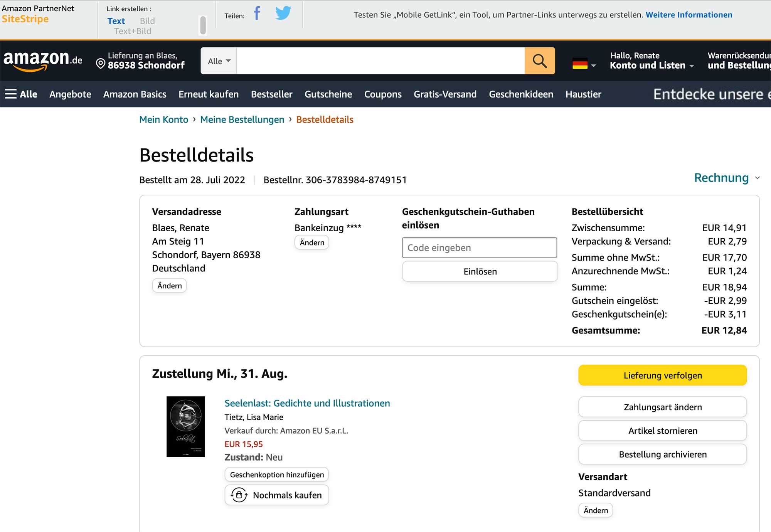Click the Nochmals kaufen cart icon
The height and width of the screenshot is (532, 771).
tap(239, 495)
